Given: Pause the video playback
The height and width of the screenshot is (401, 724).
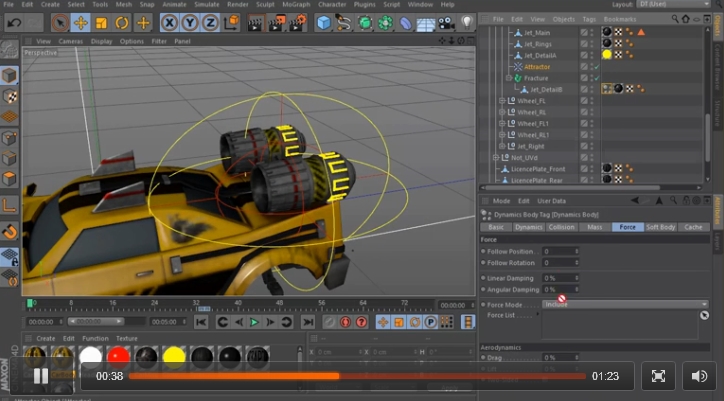Looking at the screenshot, I should coord(41,376).
